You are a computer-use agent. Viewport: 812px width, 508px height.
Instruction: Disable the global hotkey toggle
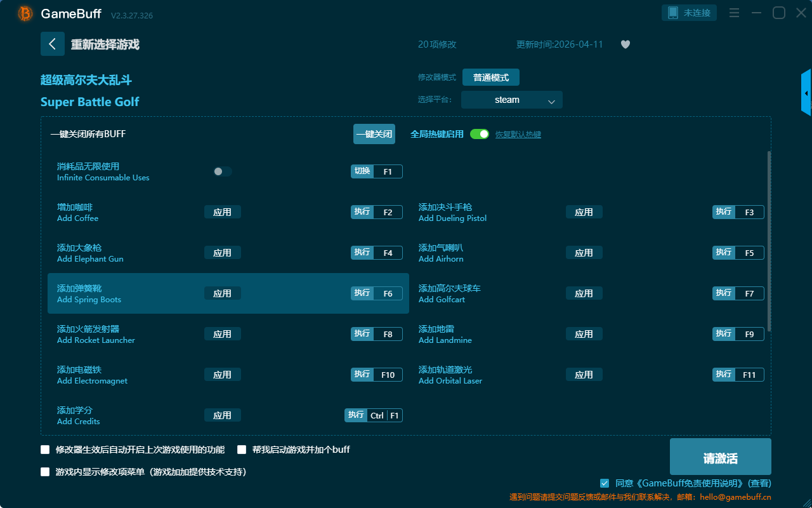click(x=480, y=134)
